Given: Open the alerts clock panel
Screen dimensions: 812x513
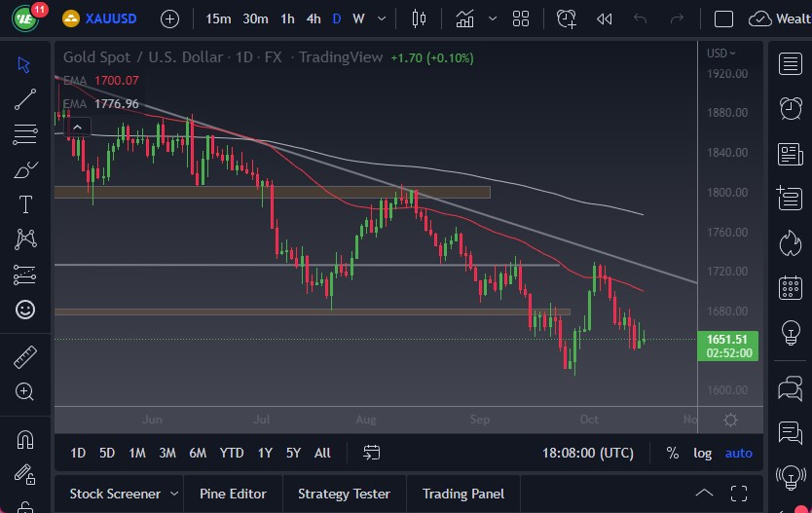Looking at the screenshot, I should coord(791,109).
